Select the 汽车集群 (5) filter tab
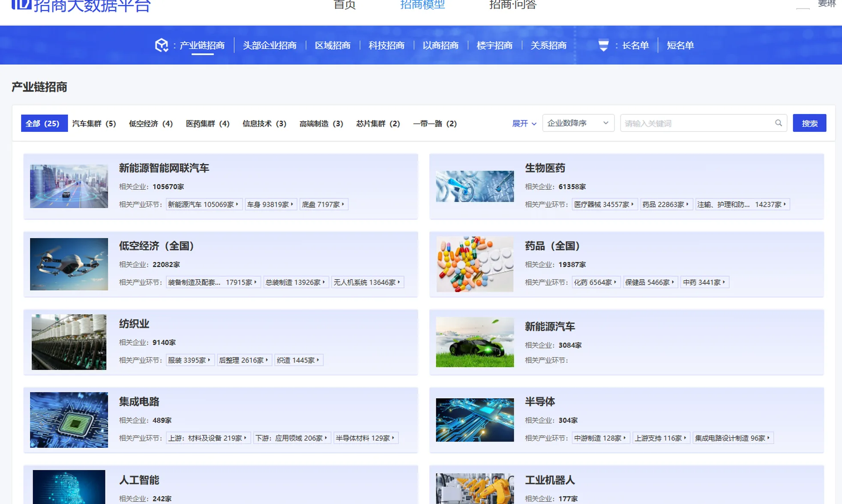The width and height of the screenshot is (842, 504). (94, 123)
